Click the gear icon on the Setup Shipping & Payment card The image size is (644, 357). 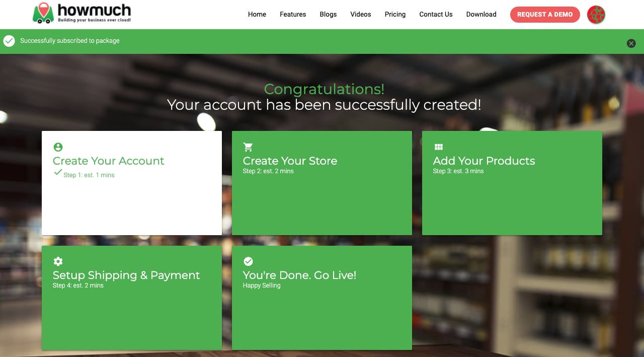tap(58, 261)
